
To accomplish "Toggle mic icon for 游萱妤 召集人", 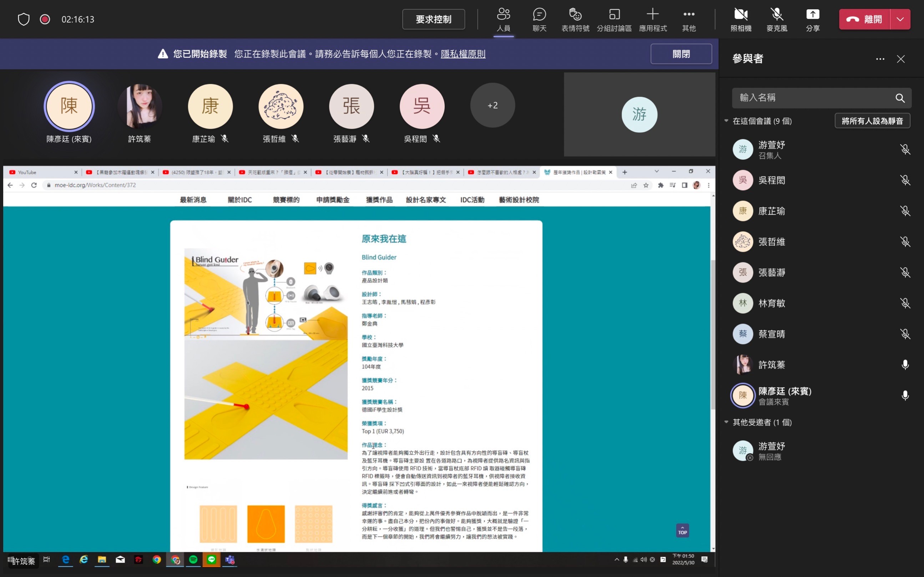I will [x=905, y=149].
